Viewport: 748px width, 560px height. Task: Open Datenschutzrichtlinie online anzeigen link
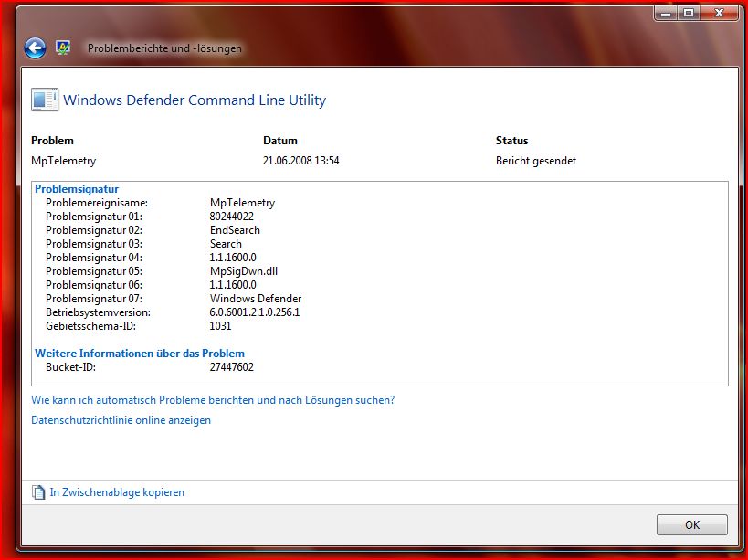click(x=121, y=420)
